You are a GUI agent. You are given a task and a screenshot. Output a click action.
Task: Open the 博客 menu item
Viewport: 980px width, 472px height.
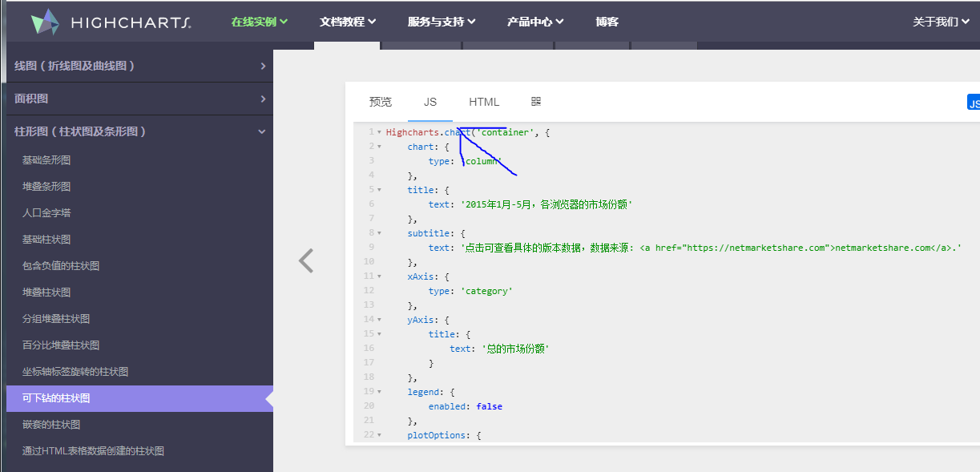pyautogui.click(x=607, y=22)
